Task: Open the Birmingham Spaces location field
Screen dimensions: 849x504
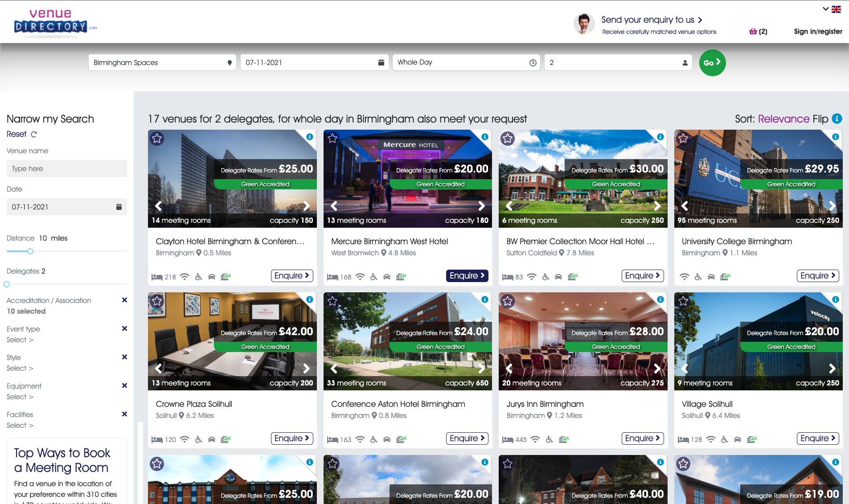Action: 162,62
